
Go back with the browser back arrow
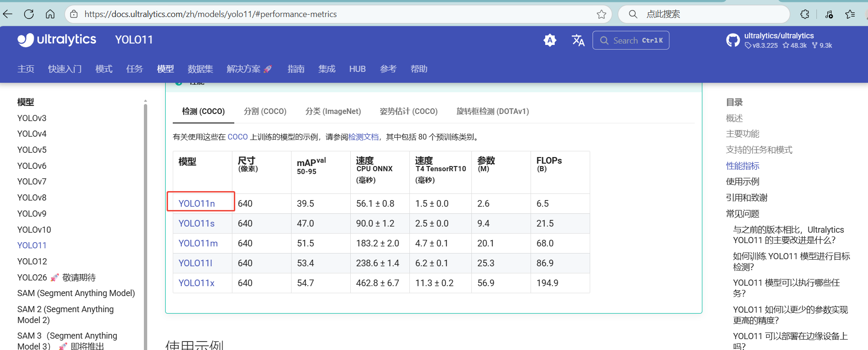8,14
